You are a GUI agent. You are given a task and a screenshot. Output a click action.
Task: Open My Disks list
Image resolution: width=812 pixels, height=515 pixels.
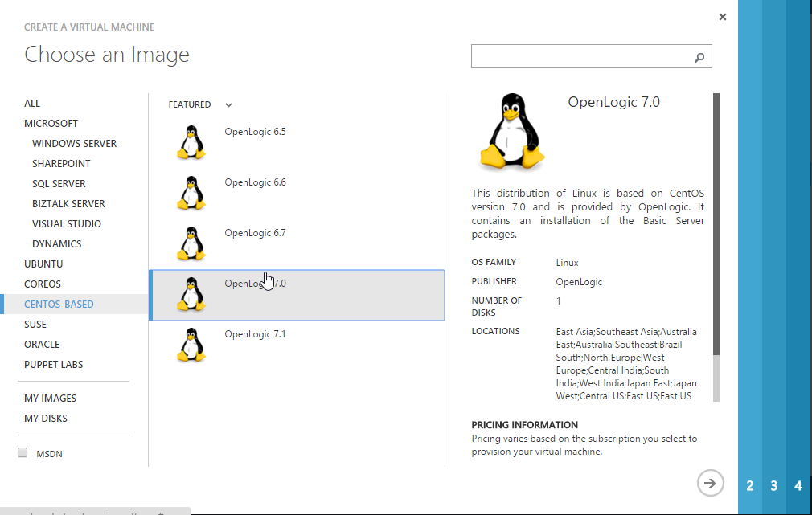point(46,419)
